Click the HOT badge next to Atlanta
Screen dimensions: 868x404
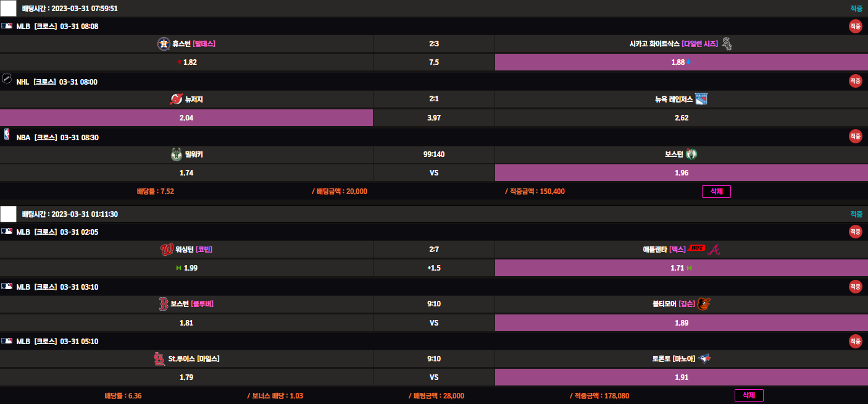click(697, 248)
